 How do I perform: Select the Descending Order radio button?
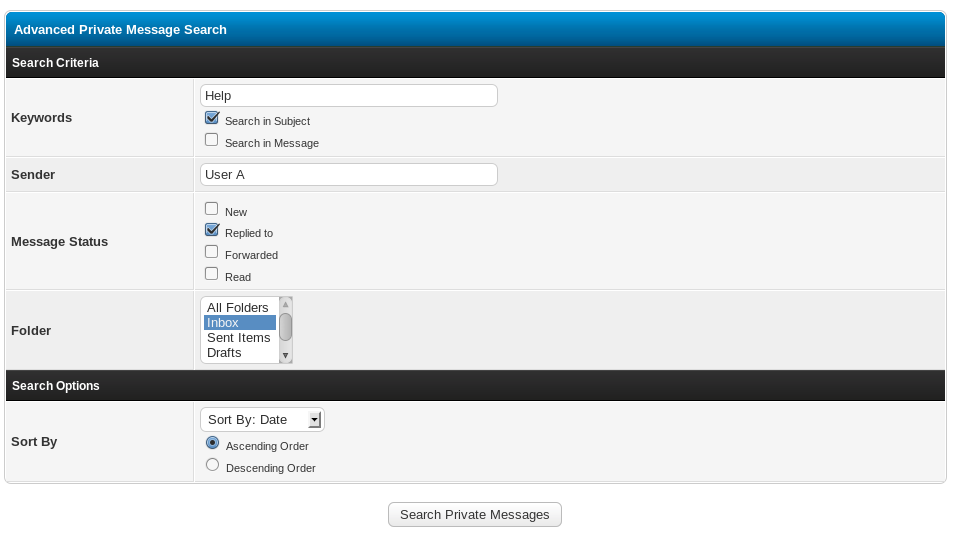pyautogui.click(x=212, y=465)
